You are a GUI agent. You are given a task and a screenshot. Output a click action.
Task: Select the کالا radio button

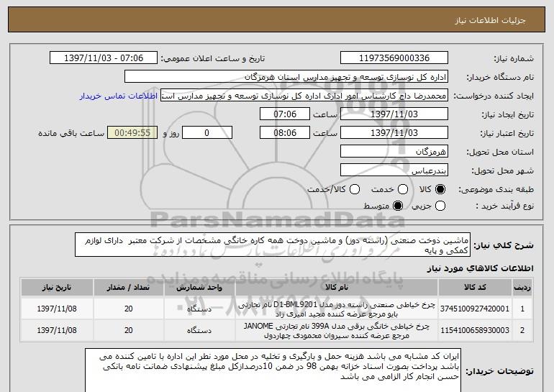[x=440, y=190]
